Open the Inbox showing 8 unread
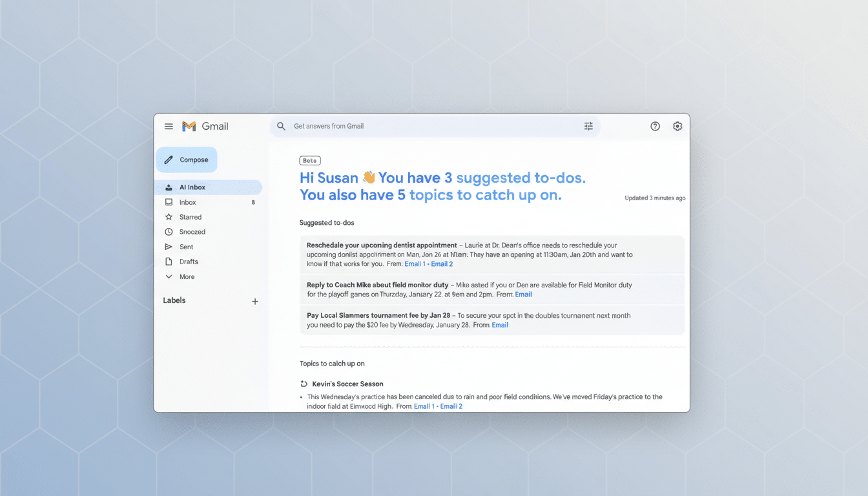 (187, 201)
